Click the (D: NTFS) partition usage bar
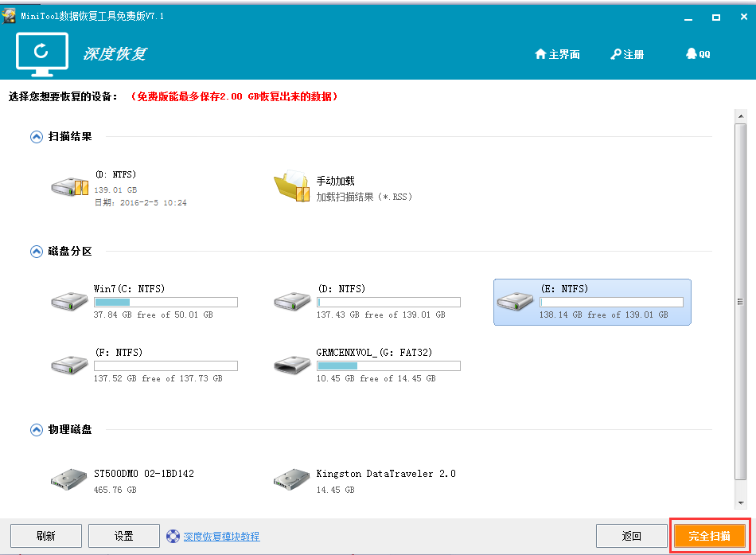756x555 pixels. [x=388, y=302]
